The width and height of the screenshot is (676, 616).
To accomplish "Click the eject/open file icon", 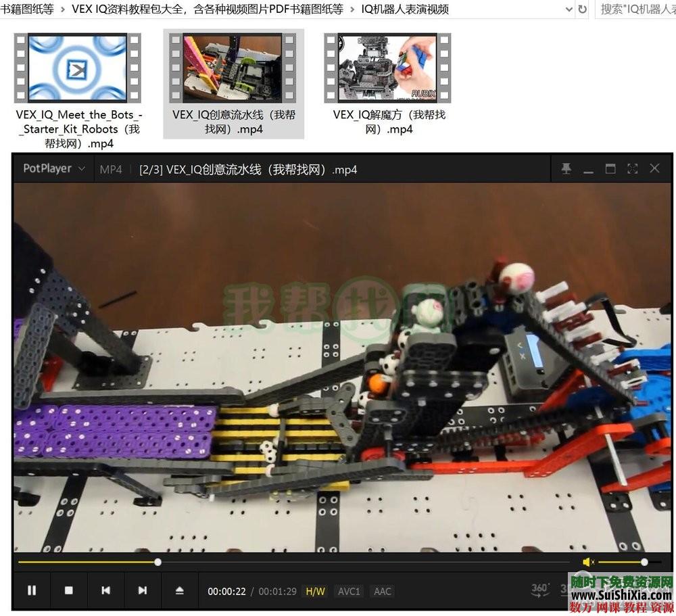I will [x=179, y=590].
